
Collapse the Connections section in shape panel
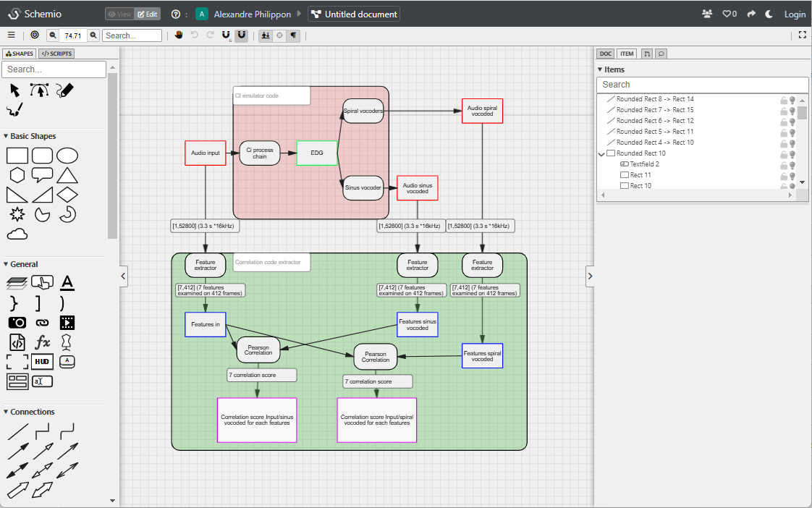point(7,411)
